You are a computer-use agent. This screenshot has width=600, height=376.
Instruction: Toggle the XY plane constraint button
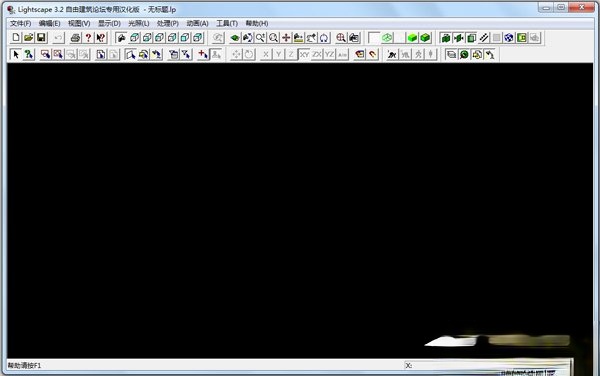coord(304,55)
